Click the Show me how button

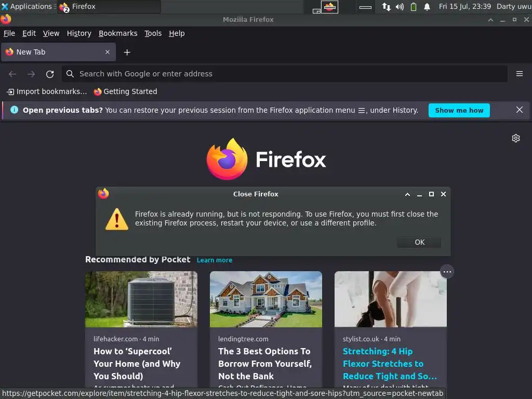coord(459,110)
